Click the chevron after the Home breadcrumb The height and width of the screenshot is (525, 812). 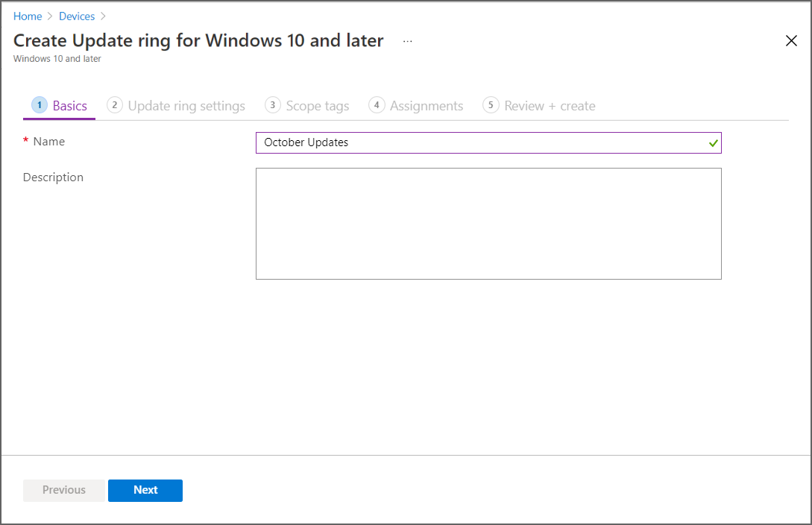tap(49, 16)
